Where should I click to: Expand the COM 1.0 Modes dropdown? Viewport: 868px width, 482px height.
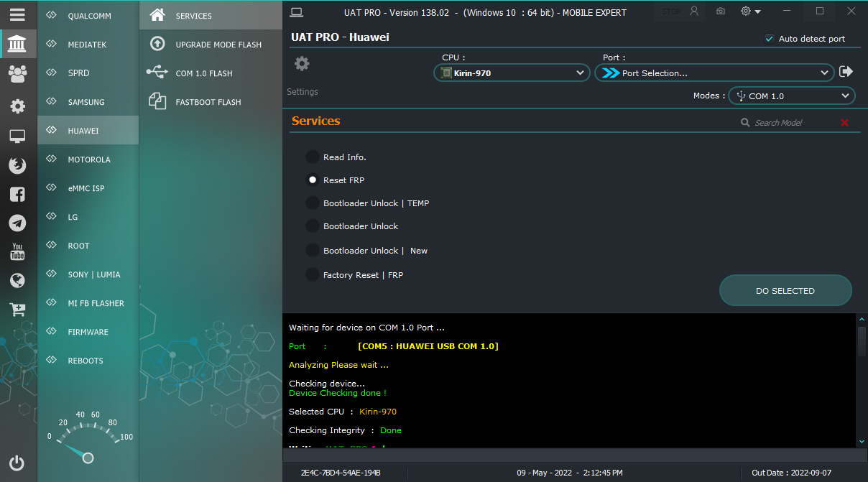[x=792, y=96]
